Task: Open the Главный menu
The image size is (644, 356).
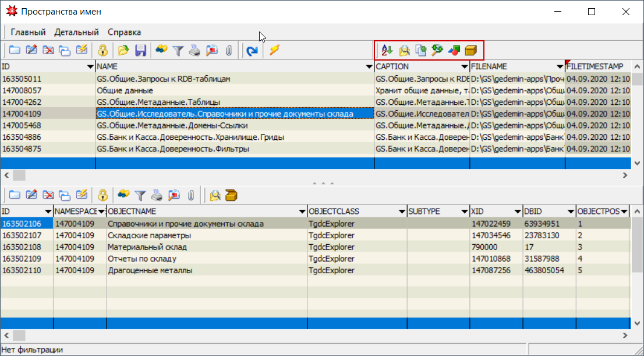Action: click(28, 32)
